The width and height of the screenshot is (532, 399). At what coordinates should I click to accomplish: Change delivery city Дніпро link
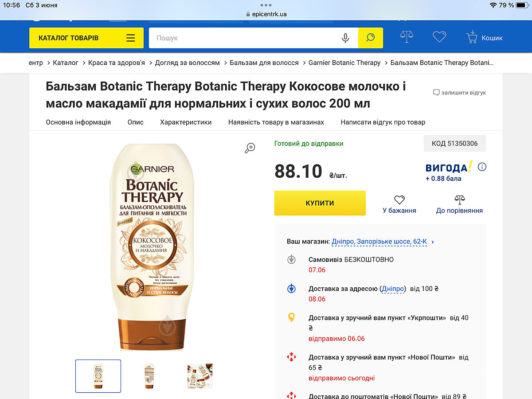tap(393, 289)
